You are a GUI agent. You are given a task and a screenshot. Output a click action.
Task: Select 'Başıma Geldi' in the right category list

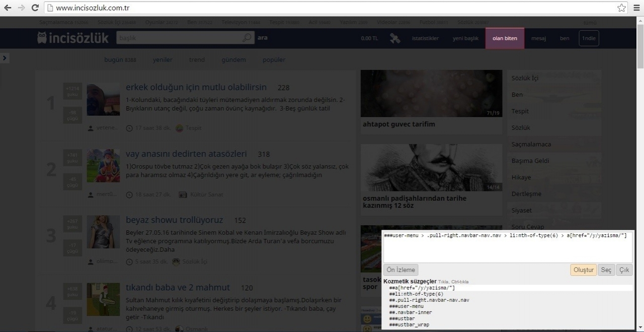tap(530, 161)
